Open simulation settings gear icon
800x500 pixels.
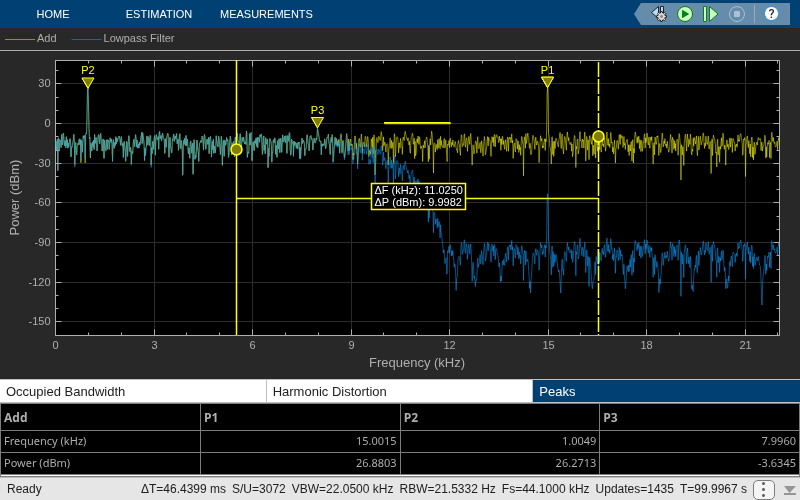[x=660, y=14]
